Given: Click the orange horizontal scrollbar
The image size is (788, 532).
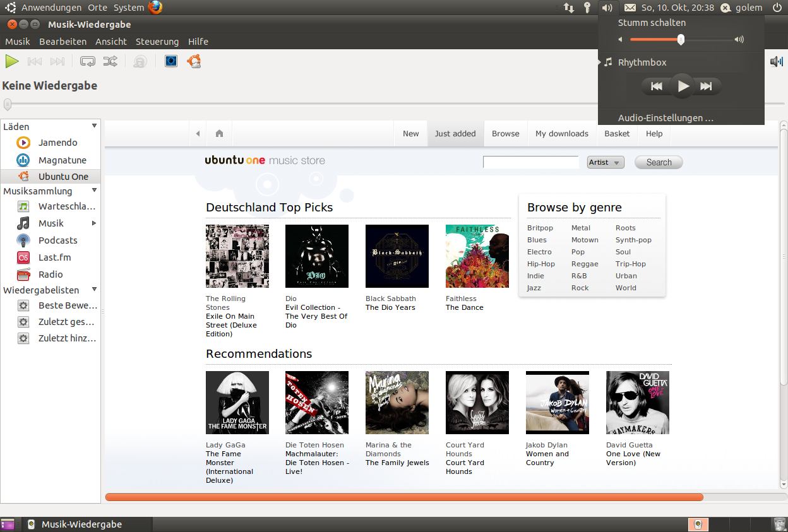Looking at the screenshot, I should [404, 497].
